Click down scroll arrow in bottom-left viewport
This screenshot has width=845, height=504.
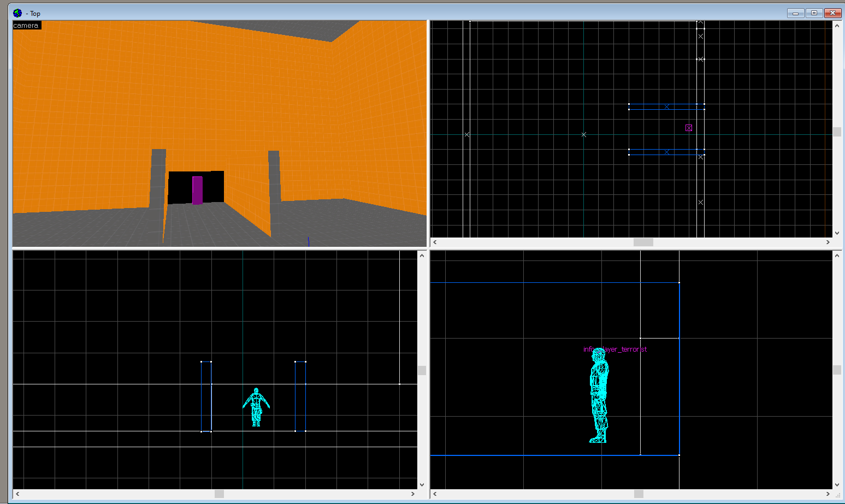pyautogui.click(x=422, y=484)
